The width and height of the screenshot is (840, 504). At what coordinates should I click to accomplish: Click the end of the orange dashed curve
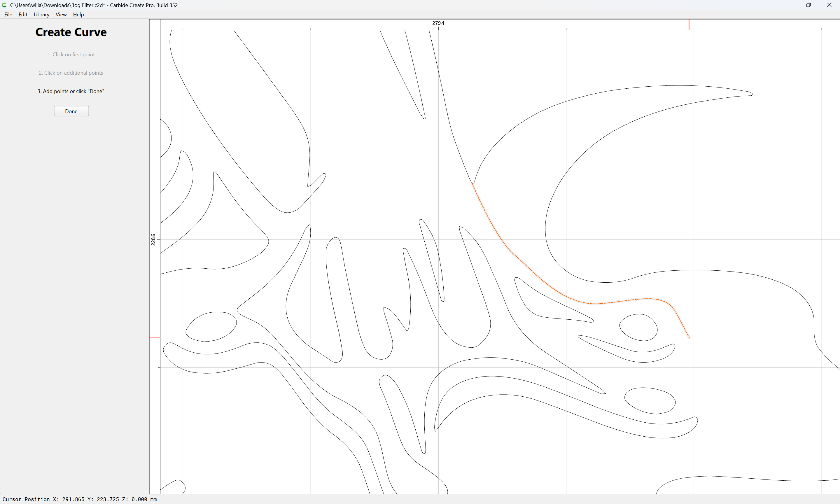(689, 337)
